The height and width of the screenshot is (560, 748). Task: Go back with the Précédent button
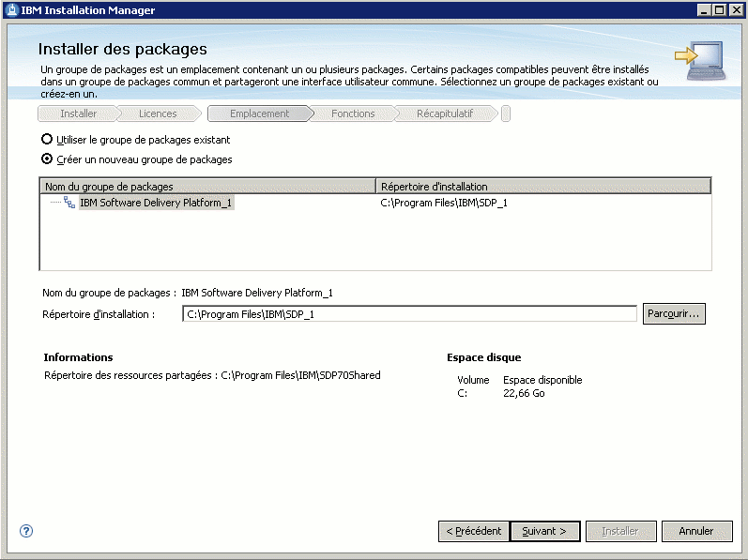coord(473,531)
